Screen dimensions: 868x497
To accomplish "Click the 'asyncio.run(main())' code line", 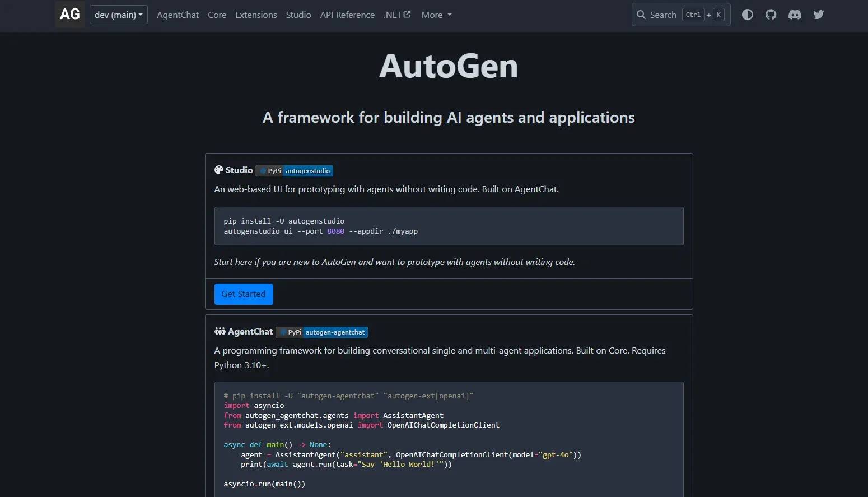I will tap(264, 484).
